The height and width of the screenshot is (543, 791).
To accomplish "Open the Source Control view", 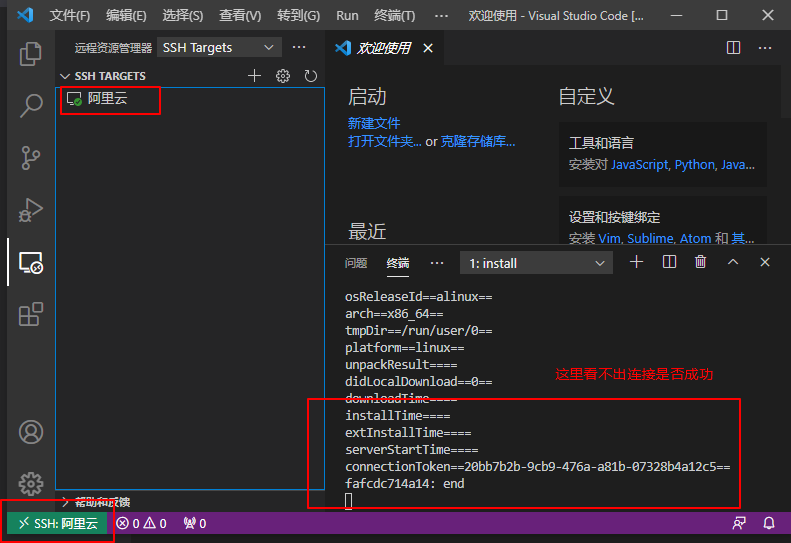I will 30,157.
